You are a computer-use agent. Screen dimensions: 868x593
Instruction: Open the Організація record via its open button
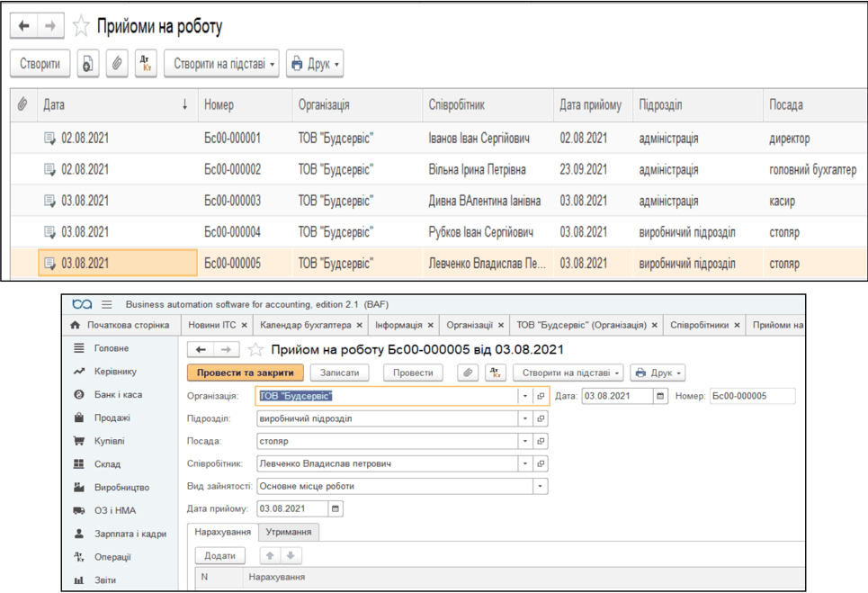pos(541,396)
